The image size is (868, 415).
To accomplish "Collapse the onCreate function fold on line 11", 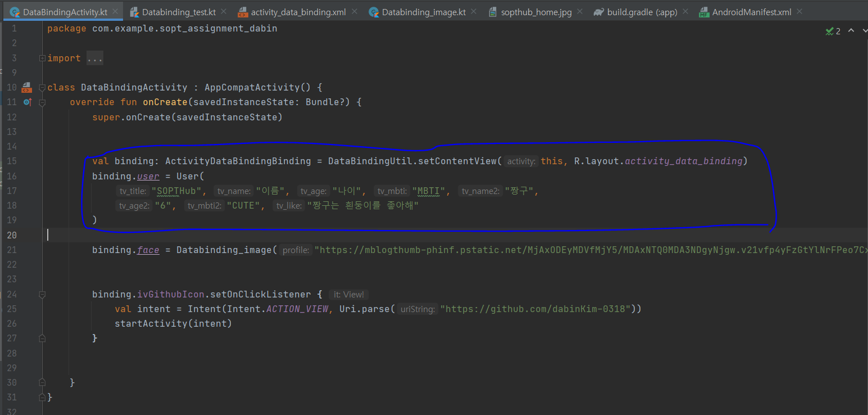I will click(42, 102).
